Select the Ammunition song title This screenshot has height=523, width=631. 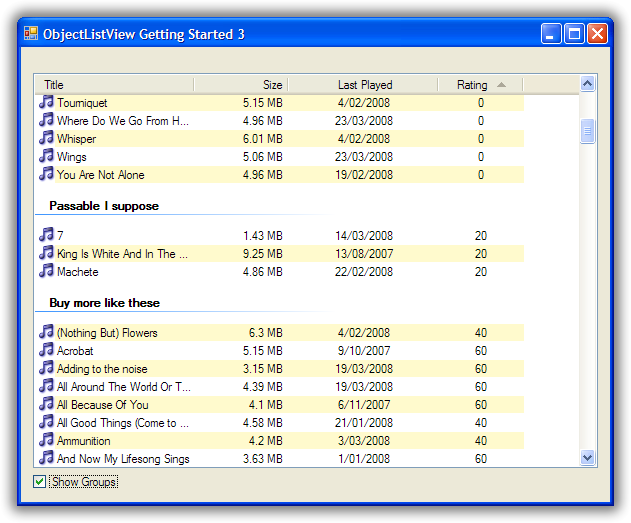84,441
